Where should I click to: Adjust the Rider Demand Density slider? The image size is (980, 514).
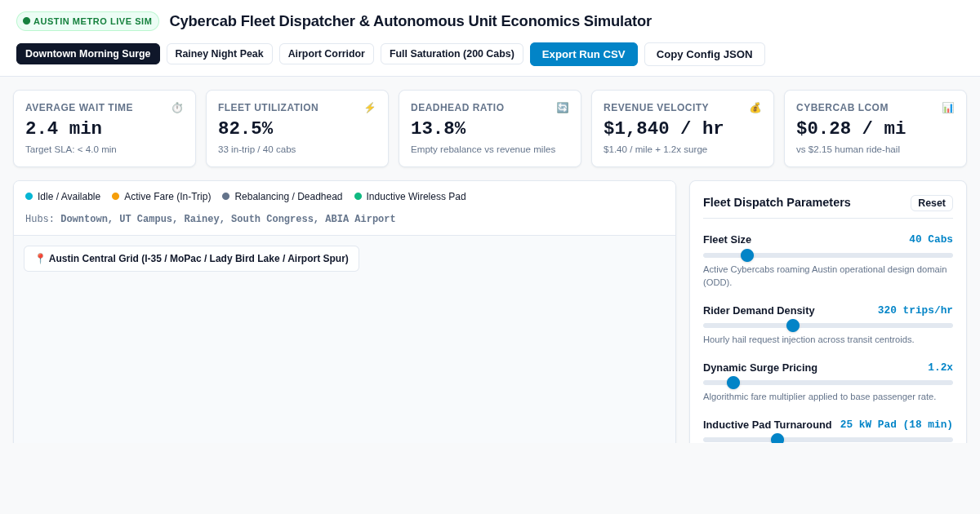pos(828,326)
